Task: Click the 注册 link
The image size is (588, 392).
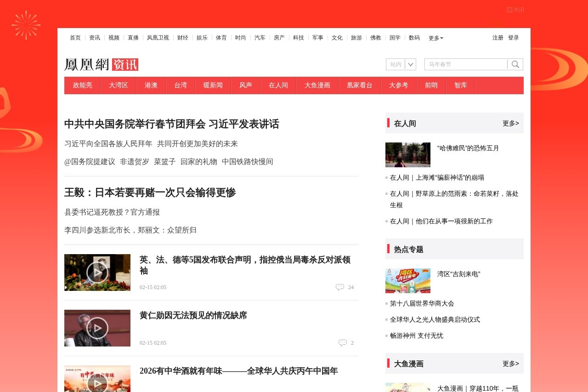Action: 498,38
